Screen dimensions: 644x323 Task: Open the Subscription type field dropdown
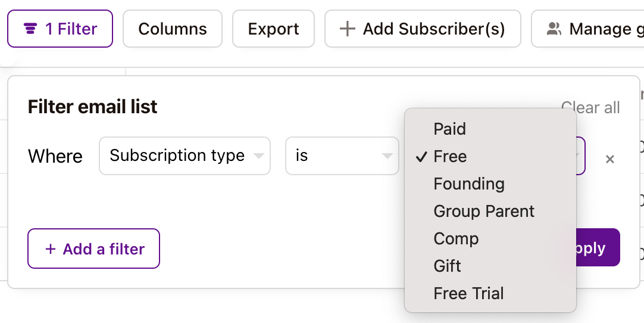pos(185,156)
